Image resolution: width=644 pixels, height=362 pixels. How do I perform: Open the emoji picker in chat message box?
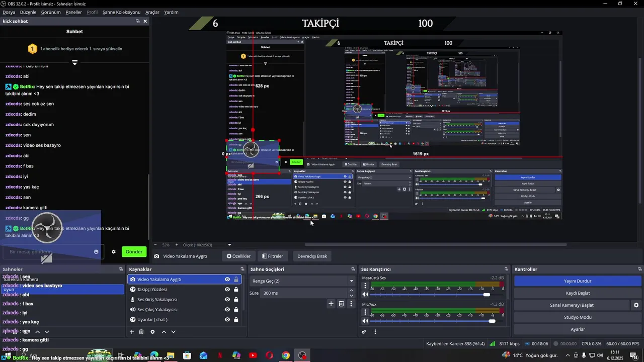pos(96,252)
